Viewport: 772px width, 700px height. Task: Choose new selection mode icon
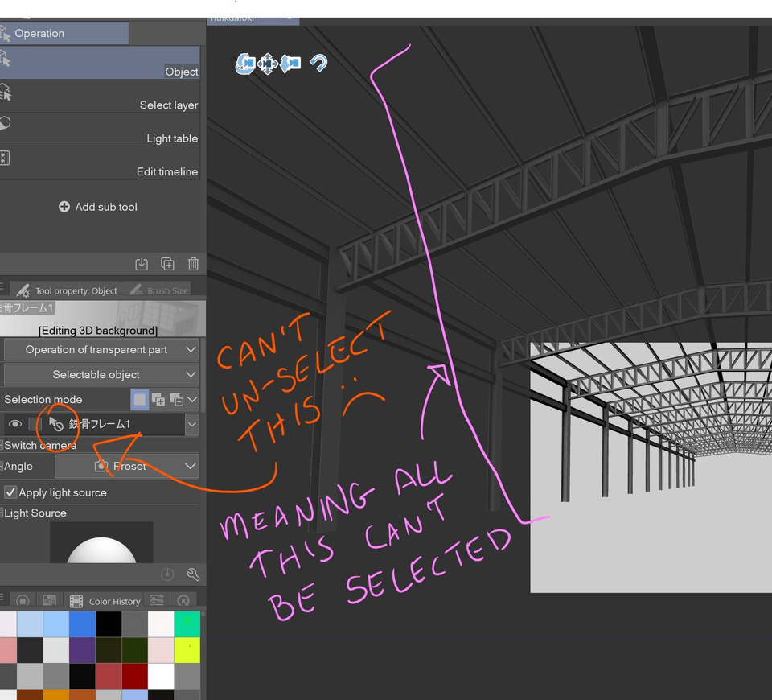140,400
